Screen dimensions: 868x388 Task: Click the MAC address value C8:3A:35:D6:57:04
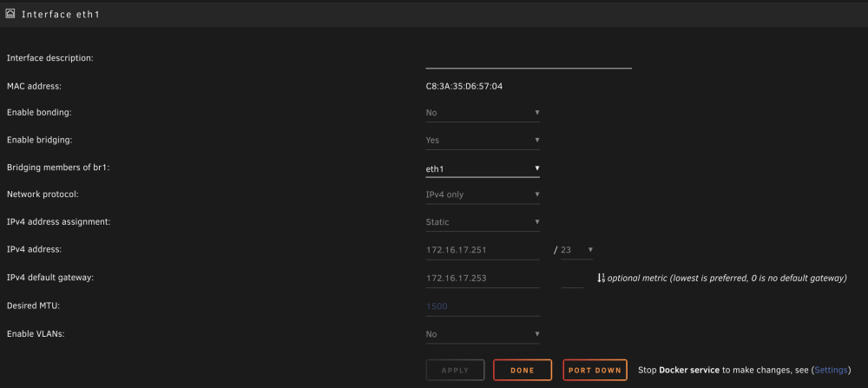pyautogui.click(x=464, y=86)
